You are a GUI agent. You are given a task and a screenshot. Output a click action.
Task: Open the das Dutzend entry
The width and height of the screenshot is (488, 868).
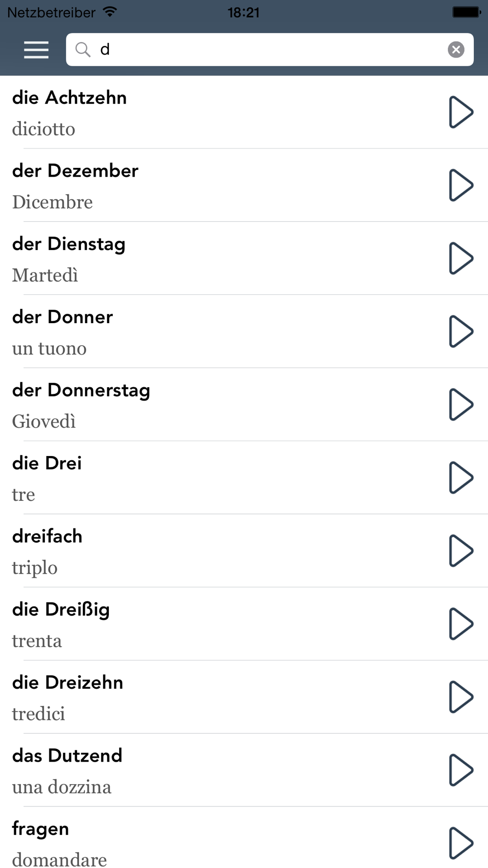[x=195, y=770]
